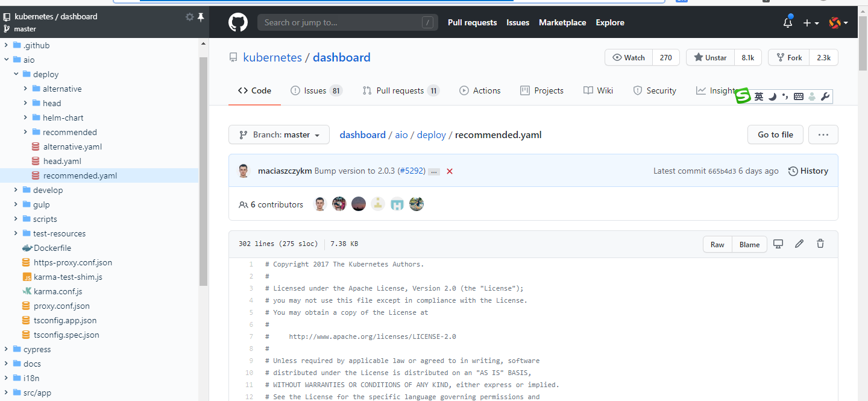The image size is (868, 401).
Task: Collapse the aio folder in the tree
Action: click(7, 60)
